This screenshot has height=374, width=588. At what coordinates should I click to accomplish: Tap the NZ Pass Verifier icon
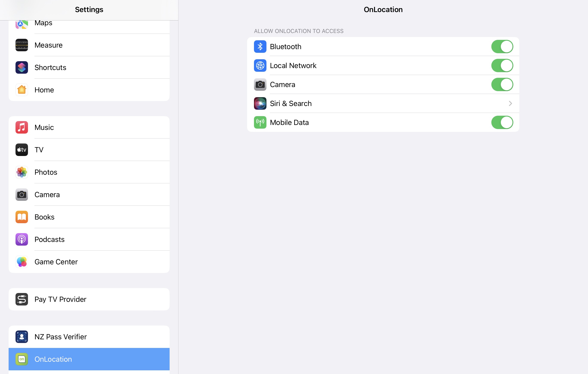pyautogui.click(x=22, y=337)
